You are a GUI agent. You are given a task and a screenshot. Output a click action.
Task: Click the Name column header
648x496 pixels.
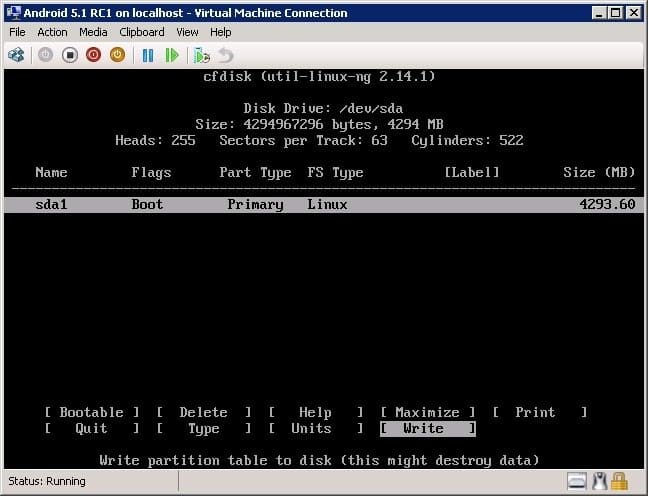[x=51, y=172]
